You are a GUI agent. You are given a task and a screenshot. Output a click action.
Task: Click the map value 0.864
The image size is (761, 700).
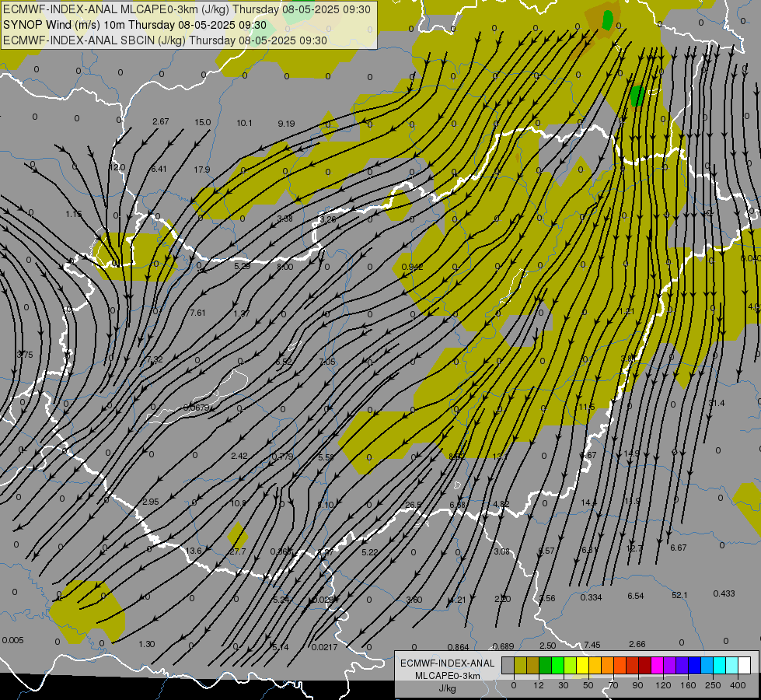coord(458,647)
